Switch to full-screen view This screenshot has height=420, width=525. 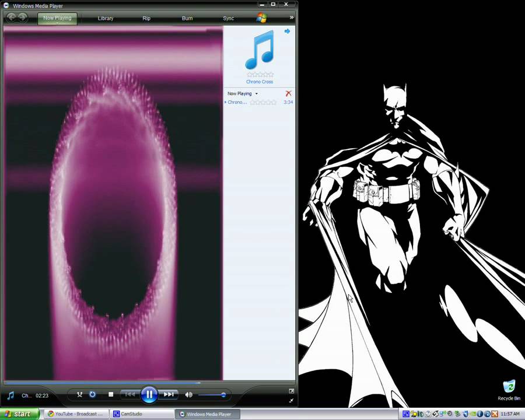291,391
